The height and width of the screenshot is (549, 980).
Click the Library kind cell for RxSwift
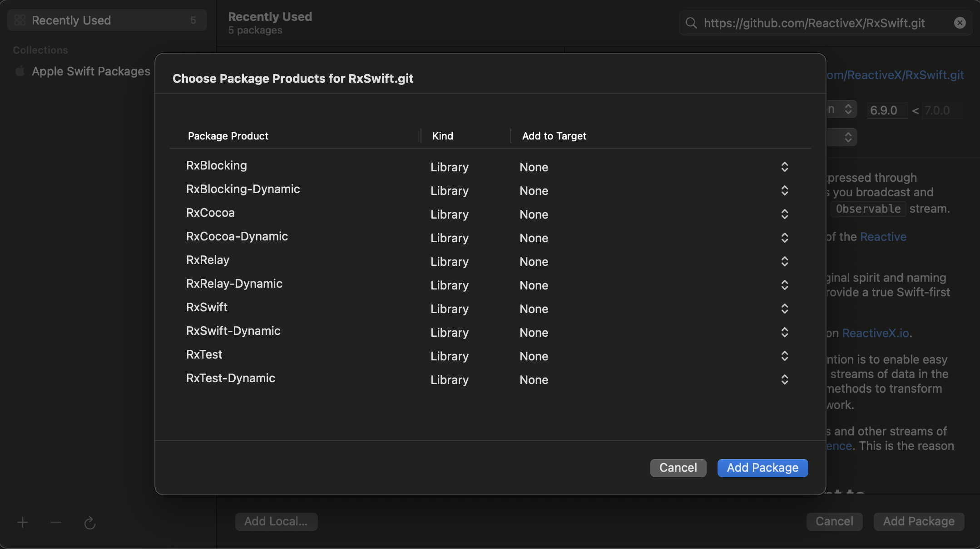[450, 309]
